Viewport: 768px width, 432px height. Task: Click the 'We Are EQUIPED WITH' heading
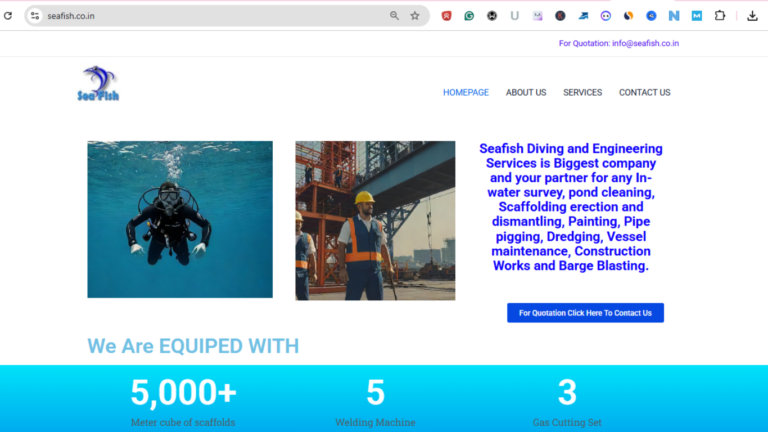(x=193, y=346)
